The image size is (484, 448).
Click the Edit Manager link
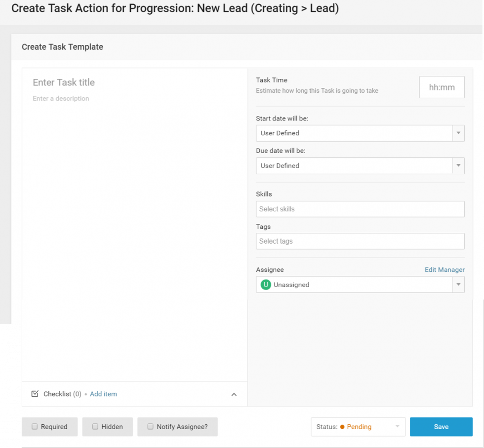(444, 269)
